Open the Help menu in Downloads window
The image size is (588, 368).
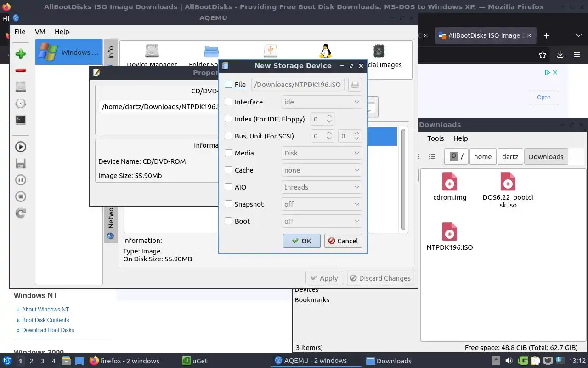(460, 138)
